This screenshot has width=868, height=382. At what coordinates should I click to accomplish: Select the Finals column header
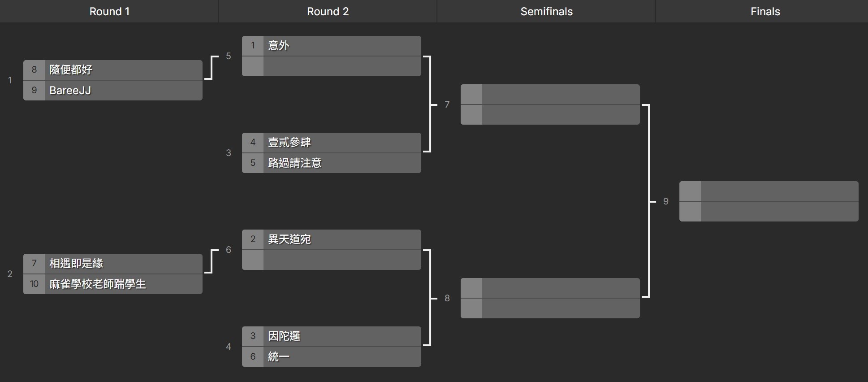[765, 11]
